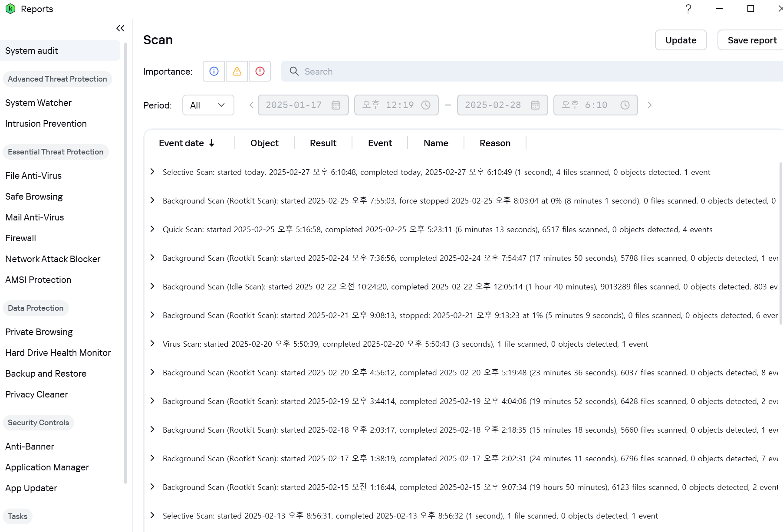The height and width of the screenshot is (532, 783).
Task: Open Privacy Cleaner report
Action: pyautogui.click(x=36, y=394)
